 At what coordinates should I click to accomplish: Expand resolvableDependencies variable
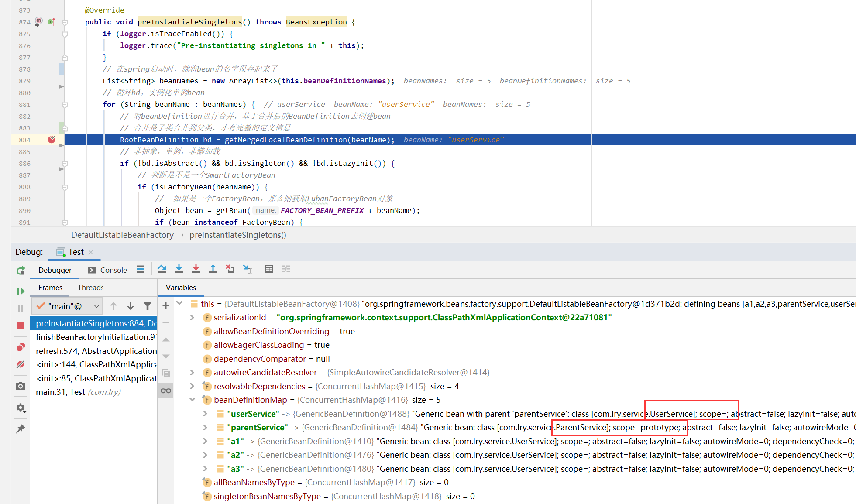(192, 386)
